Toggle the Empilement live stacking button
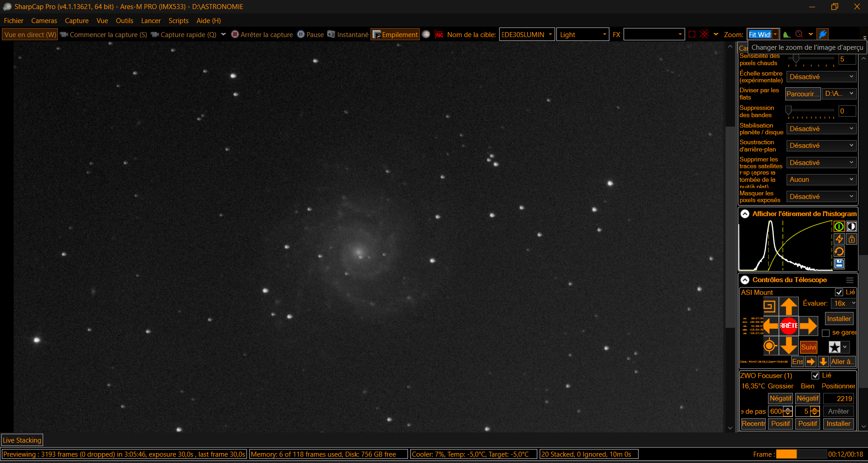The height and width of the screenshot is (463, 868). pos(395,34)
